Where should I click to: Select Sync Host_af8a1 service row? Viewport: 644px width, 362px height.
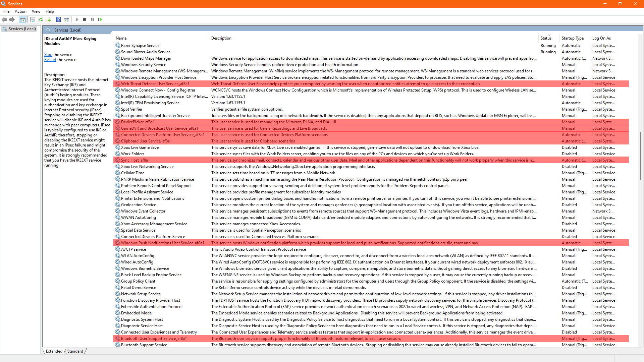[x=371, y=160]
